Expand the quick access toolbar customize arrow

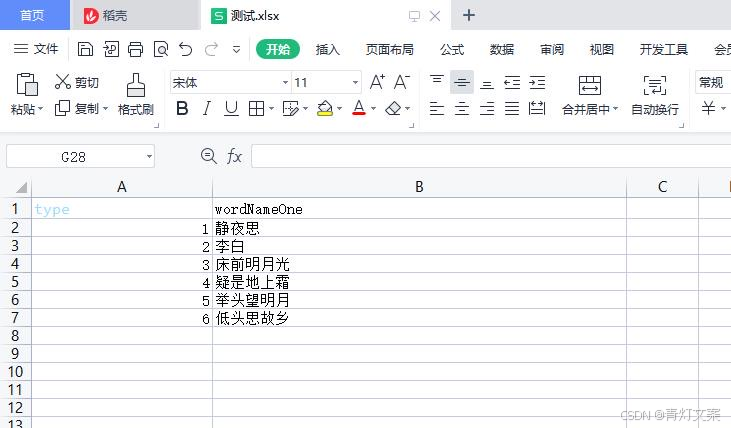236,49
